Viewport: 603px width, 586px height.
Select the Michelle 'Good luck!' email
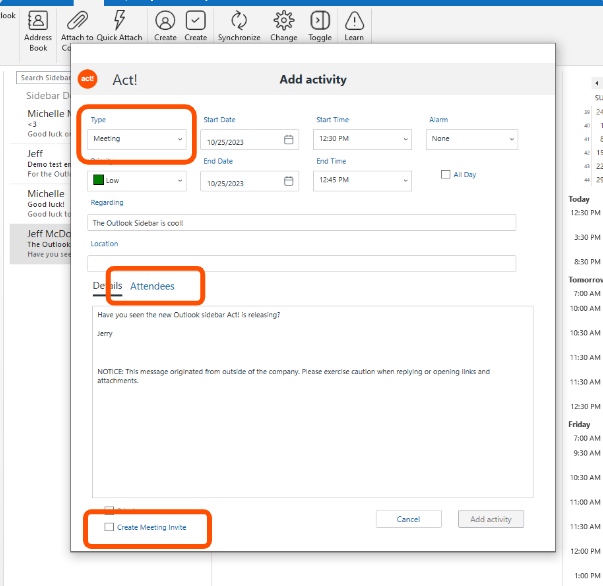coord(41,204)
